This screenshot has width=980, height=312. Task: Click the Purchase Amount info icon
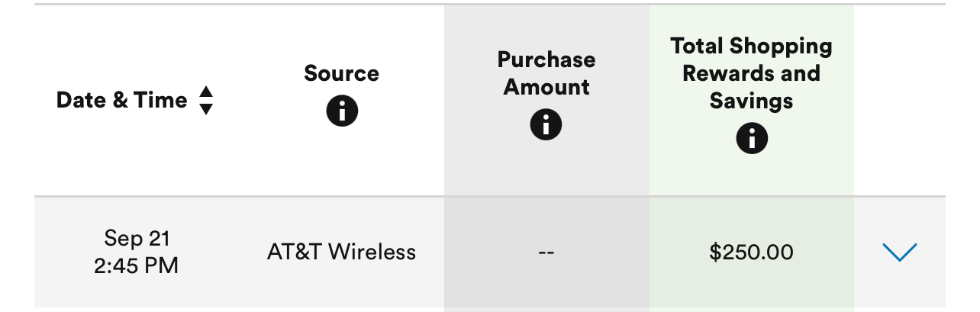coord(546,124)
